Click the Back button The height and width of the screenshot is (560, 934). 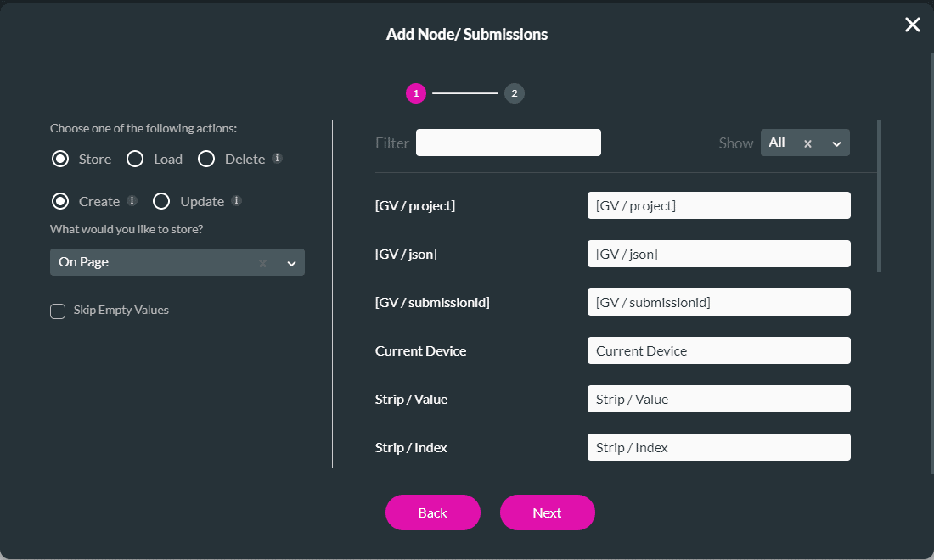pyautogui.click(x=432, y=512)
